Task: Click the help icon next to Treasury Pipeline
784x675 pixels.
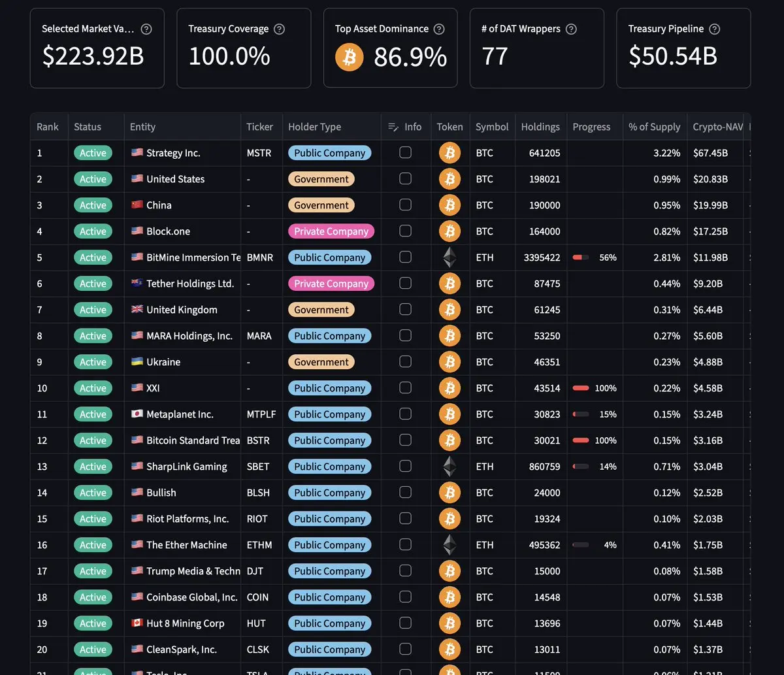Action: 715,29
